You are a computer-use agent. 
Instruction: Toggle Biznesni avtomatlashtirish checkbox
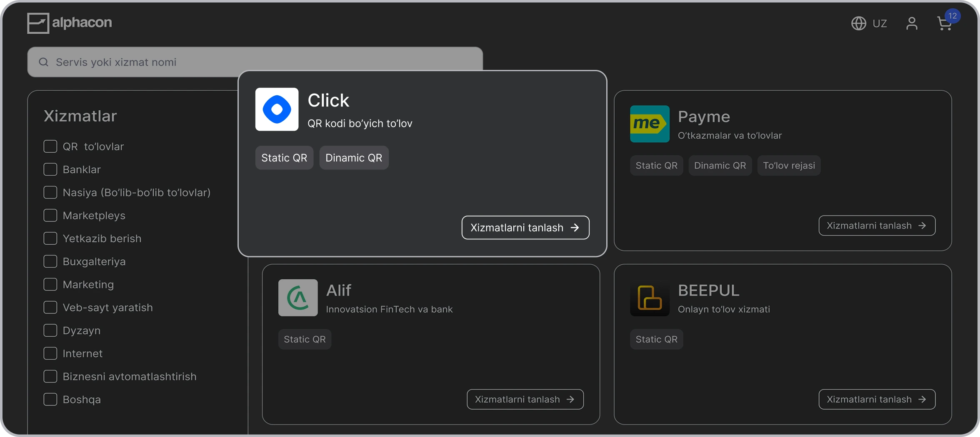(50, 376)
